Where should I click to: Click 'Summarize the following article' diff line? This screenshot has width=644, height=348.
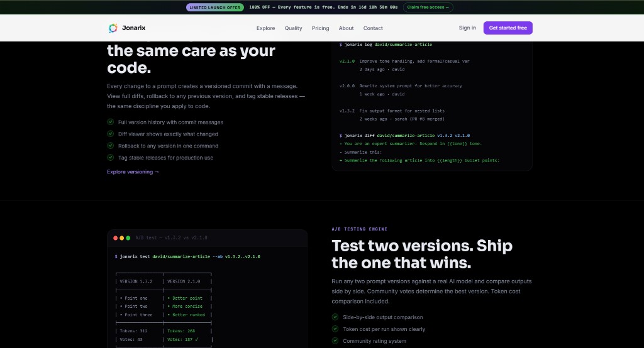click(419, 160)
